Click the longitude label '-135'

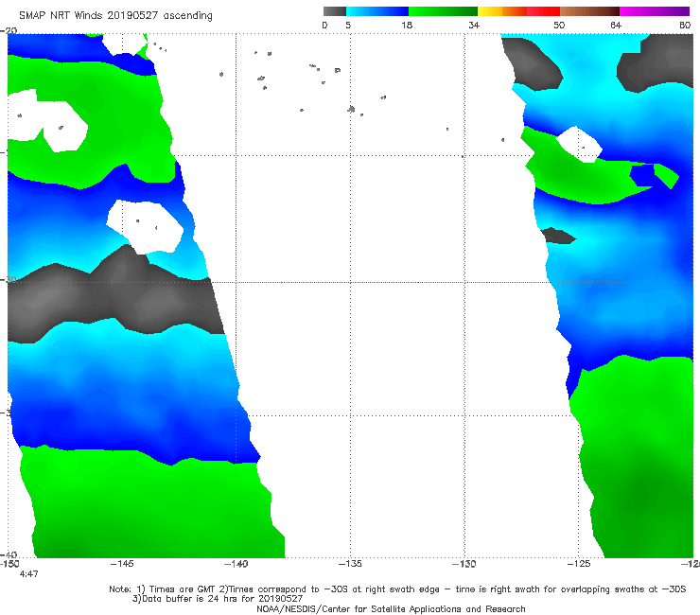pyautogui.click(x=350, y=564)
